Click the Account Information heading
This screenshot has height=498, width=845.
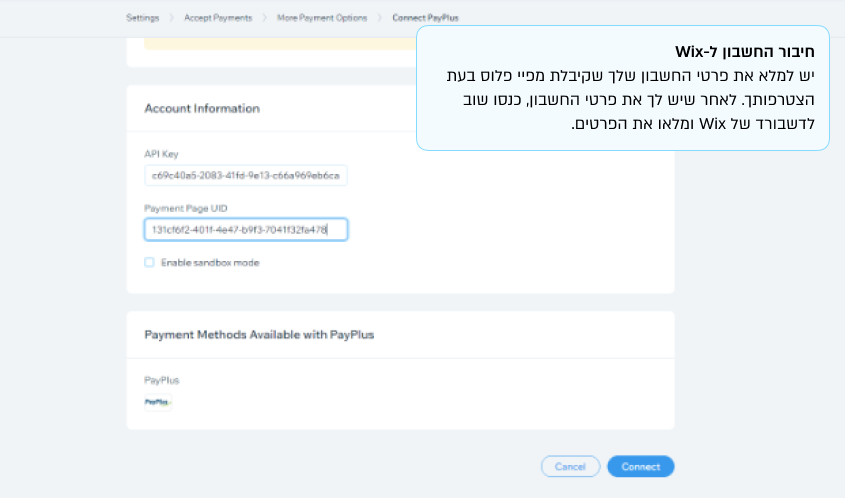coord(202,108)
